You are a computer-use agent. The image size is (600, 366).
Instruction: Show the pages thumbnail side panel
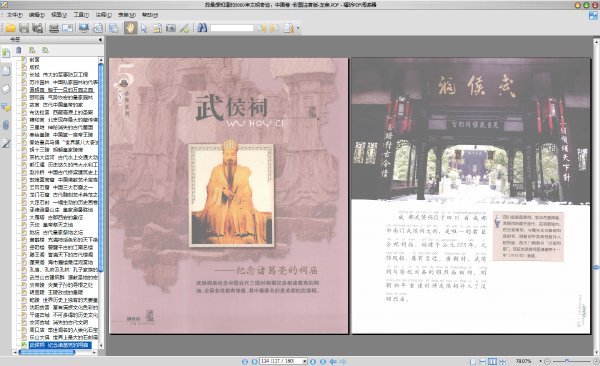coord(6,71)
